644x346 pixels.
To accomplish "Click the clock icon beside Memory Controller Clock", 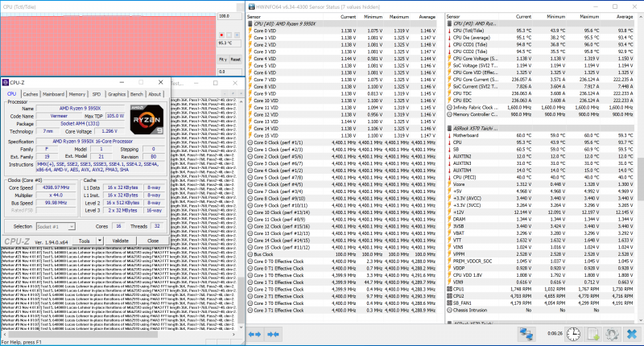I will tap(449, 114).
